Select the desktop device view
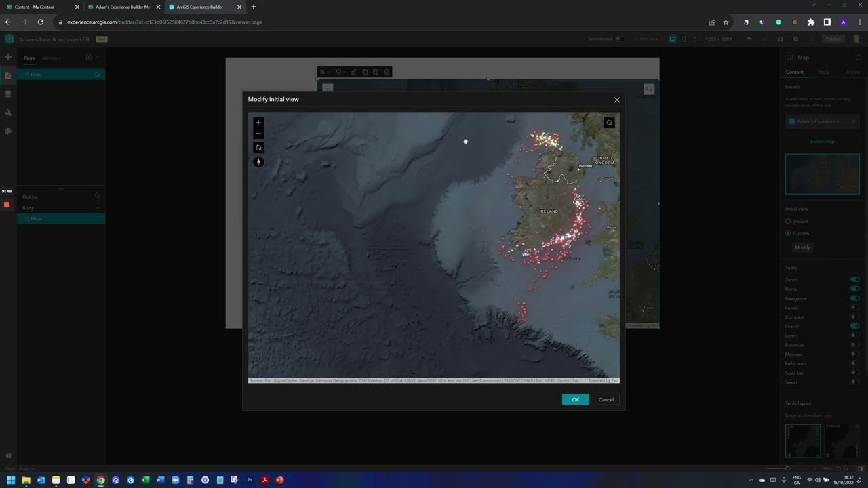Image resolution: width=868 pixels, height=488 pixels. click(672, 39)
